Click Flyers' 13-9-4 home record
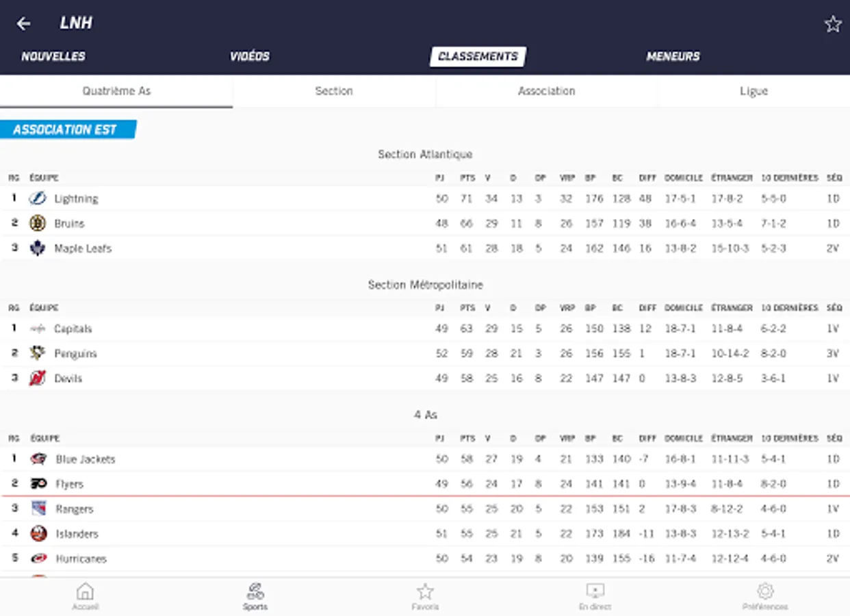 click(x=680, y=484)
